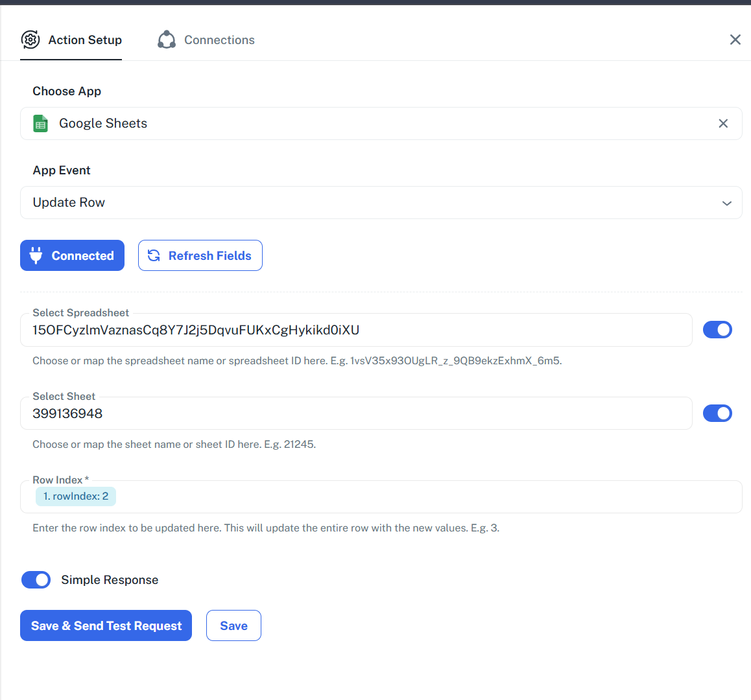The width and height of the screenshot is (751, 700).
Task: Expand the App Event dropdown chevron
Action: [x=726, y=203]
